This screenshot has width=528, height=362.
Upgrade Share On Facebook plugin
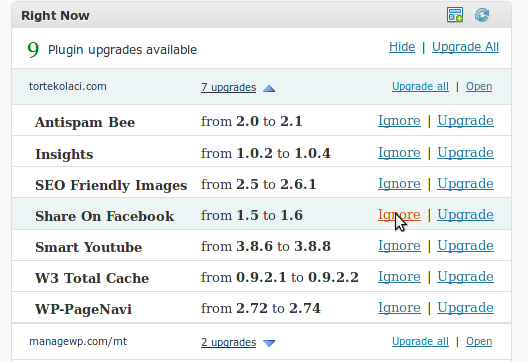[465, 215]
